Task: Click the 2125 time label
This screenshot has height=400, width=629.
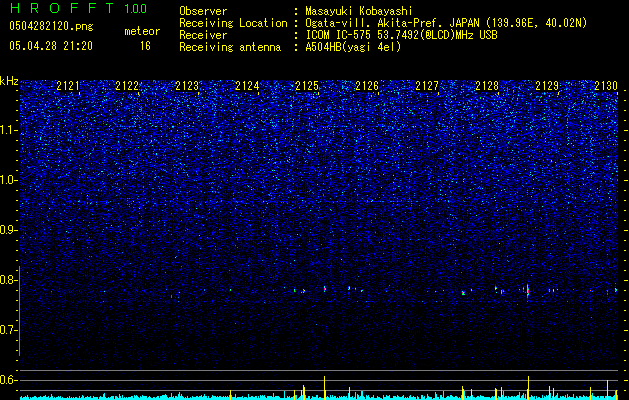Action: coord(307,86)
